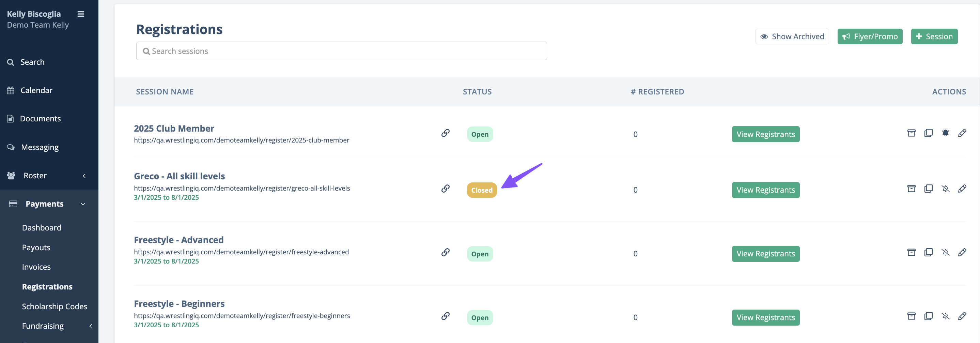This screenshot has height=343, width=980.
Task: Click the Open status badge for Freestyle - Advanced
Action: coord(480,254)
